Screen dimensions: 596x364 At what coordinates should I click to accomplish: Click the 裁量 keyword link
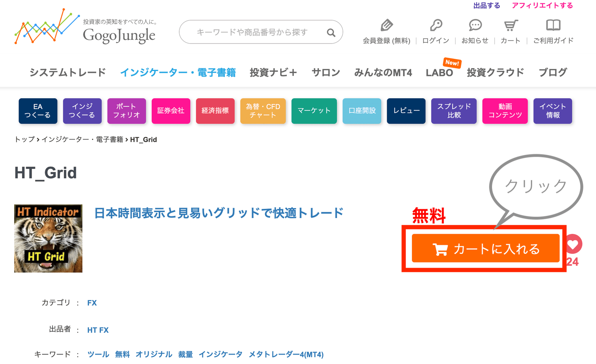coord(186,354)
